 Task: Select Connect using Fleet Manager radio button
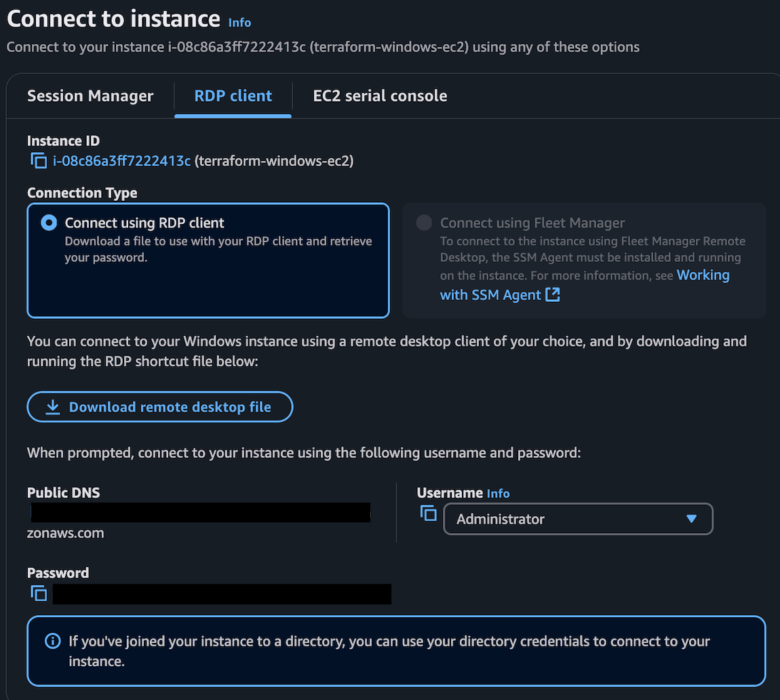click(x=424, y=222)
